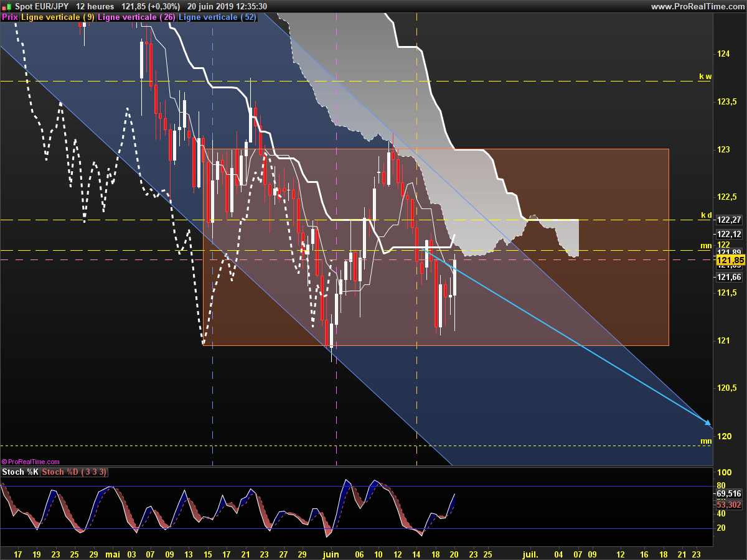Click the 12 heures timeframe in title

[95, 6]
